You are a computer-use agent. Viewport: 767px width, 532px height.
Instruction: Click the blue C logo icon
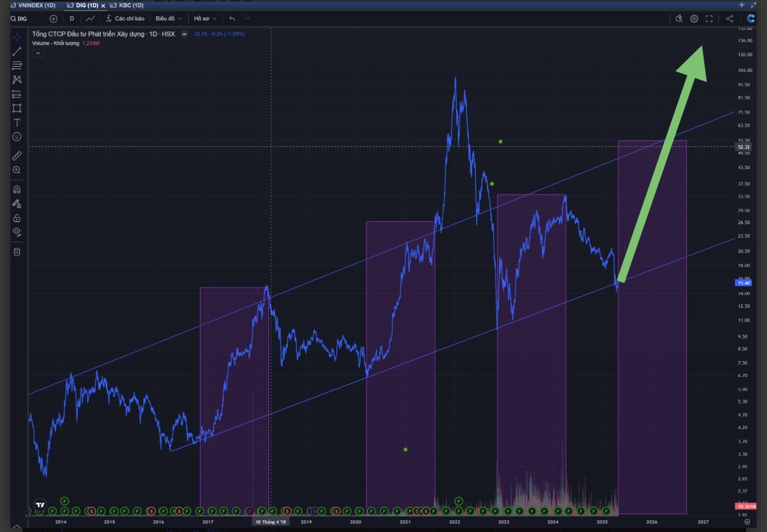click(x=751, y=19)
